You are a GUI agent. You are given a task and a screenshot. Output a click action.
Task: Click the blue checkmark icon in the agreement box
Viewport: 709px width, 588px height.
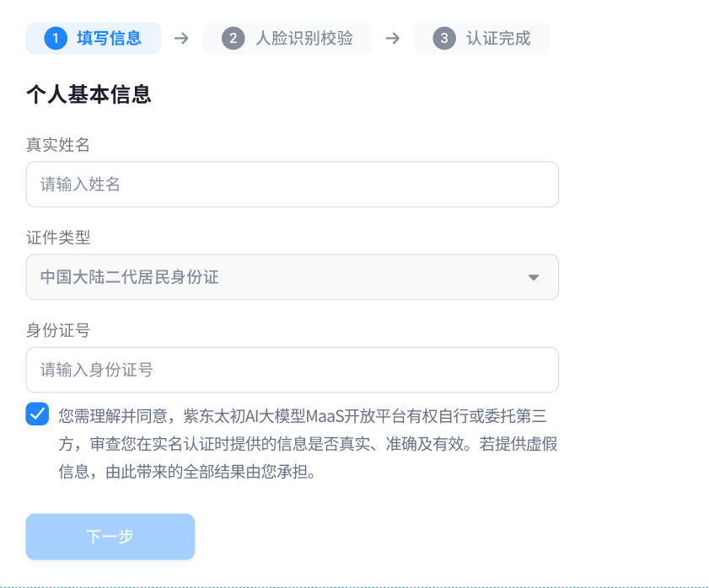[37, 414]
